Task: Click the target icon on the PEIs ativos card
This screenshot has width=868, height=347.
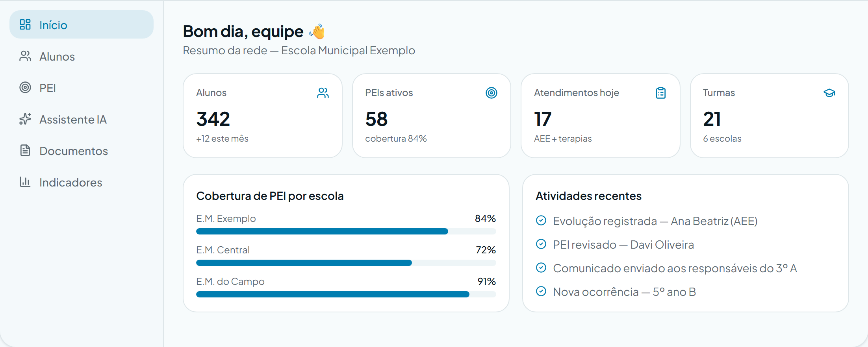Action: pos(491,93)
